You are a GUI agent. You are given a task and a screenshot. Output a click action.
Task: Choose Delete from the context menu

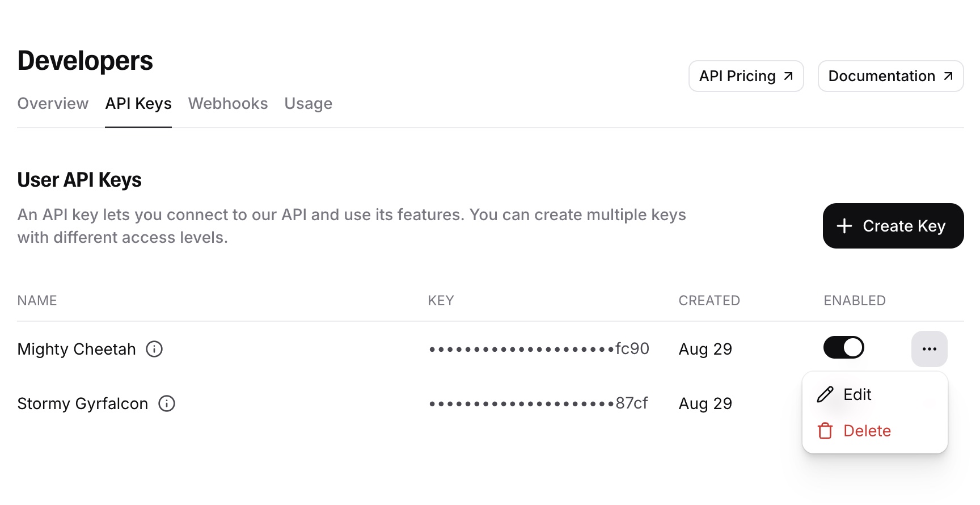[x=867, y=431]
